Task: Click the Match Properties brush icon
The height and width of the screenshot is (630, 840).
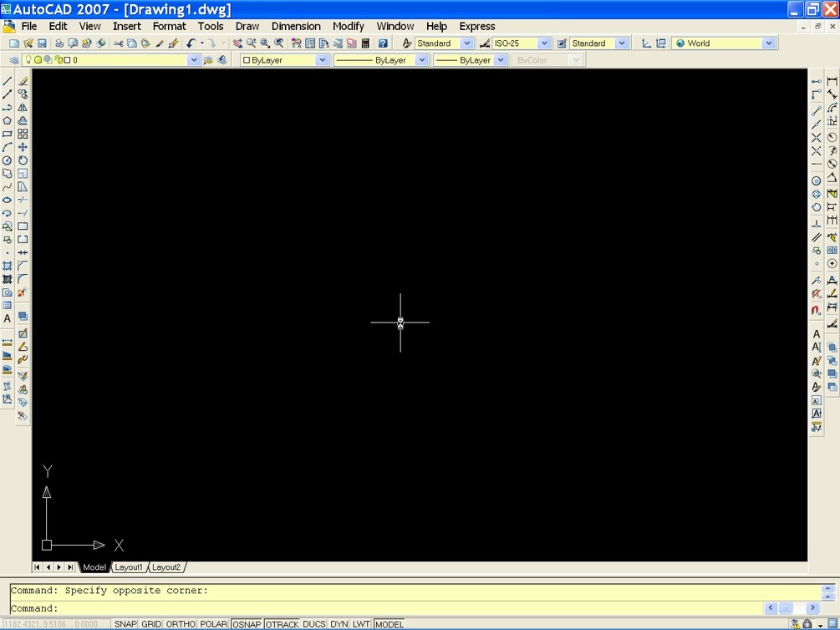Action: click(x=160, y=43)
